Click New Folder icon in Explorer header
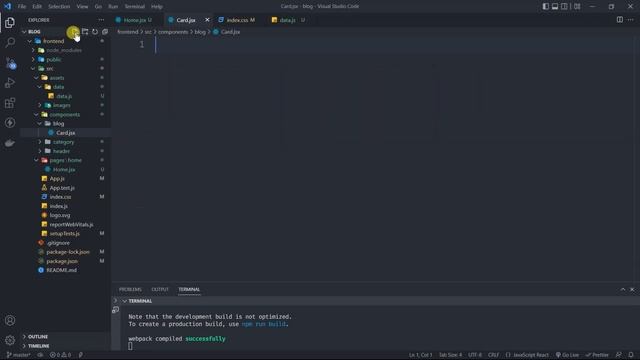The image size is (640, 360). pos(85,32)
